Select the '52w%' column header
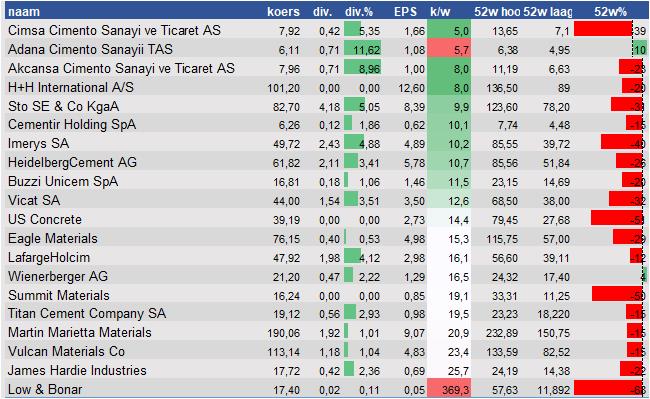 click(x=610, y=12)
